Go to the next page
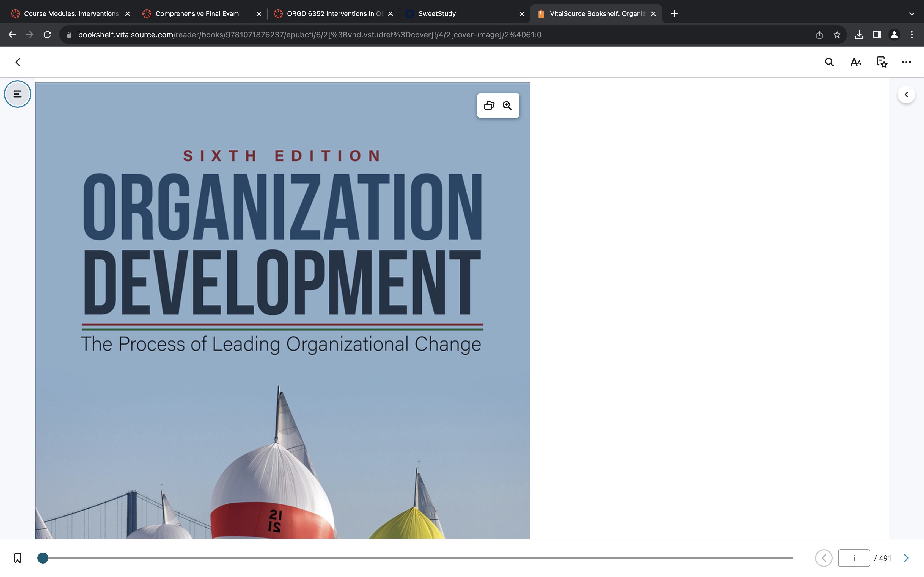This screenshot has height=577, width=924. 906,558
